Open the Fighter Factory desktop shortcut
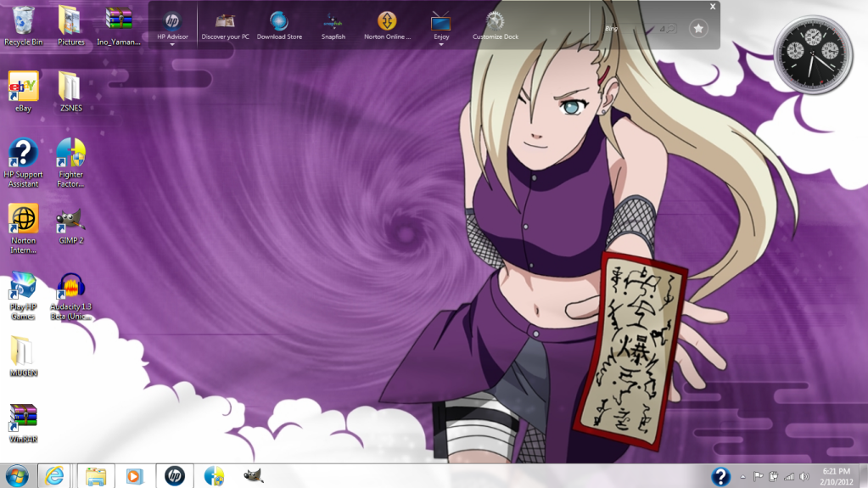This screenshot has width=868, height=488. pos(71,163)
